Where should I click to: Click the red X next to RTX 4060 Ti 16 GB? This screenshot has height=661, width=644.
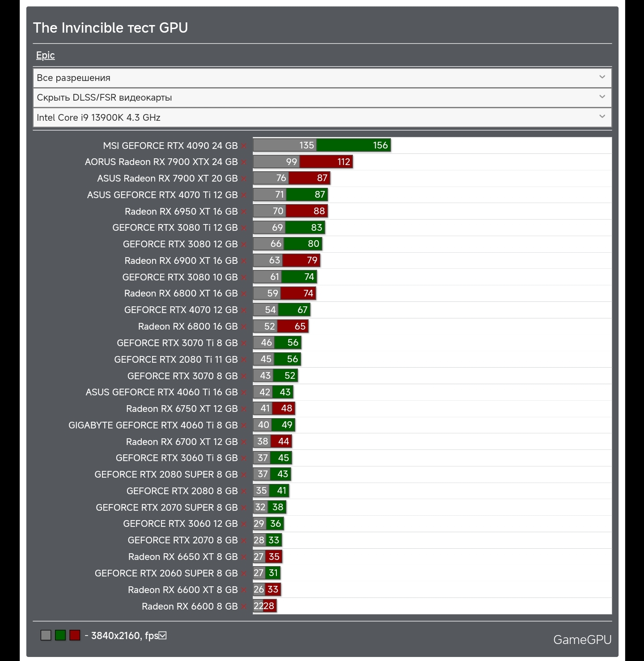(x=244, y=393)
